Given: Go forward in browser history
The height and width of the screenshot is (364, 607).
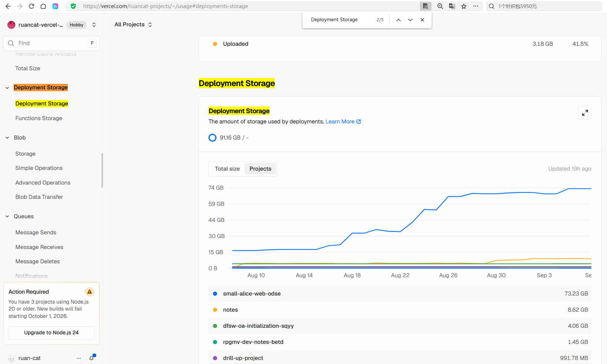Looking at the screenshot, I should (20, 6).
